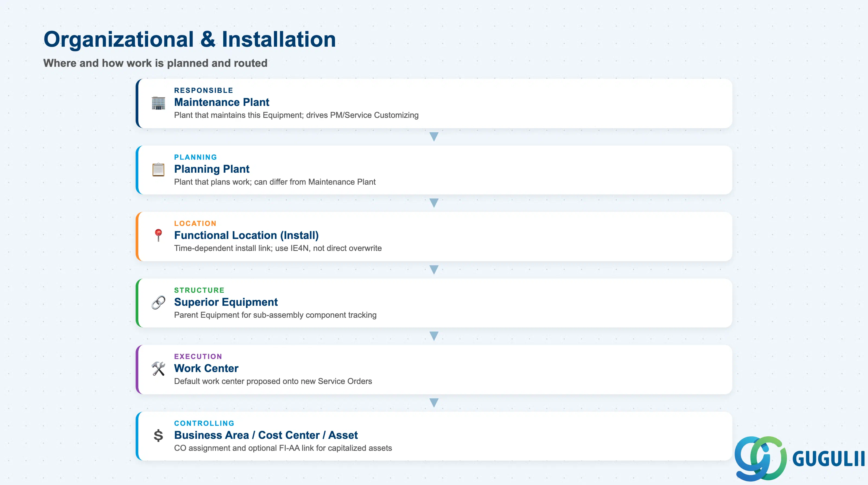Screen dimensions: 868x485
Task: Click the arrow below the Superior Equipment card
Action: 434,336
